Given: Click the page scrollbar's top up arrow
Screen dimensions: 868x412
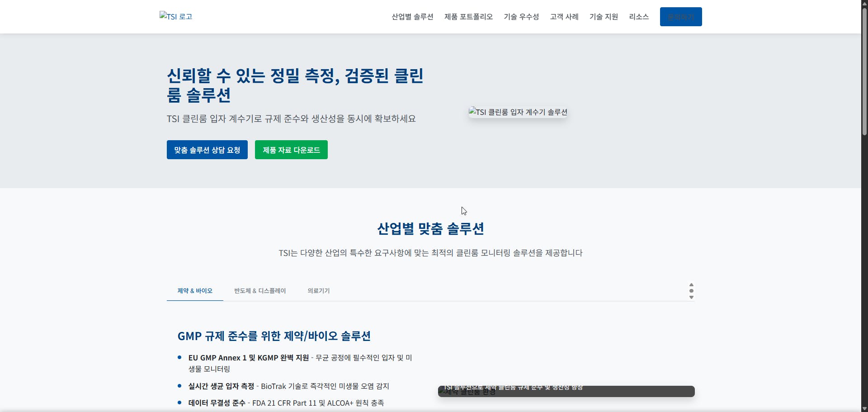Looking at the screenshot, I should [x=864, y=3].
